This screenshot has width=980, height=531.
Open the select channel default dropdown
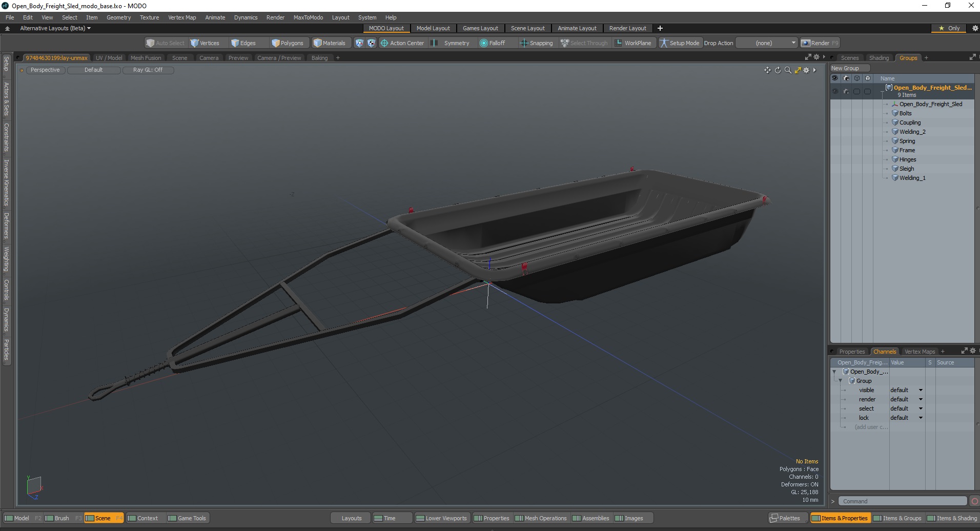point(906,409)
